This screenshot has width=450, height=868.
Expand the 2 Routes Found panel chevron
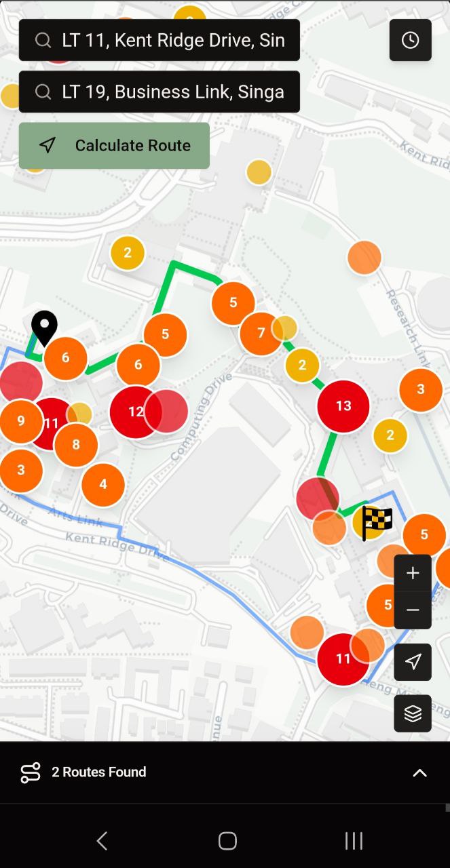(420, 772)
